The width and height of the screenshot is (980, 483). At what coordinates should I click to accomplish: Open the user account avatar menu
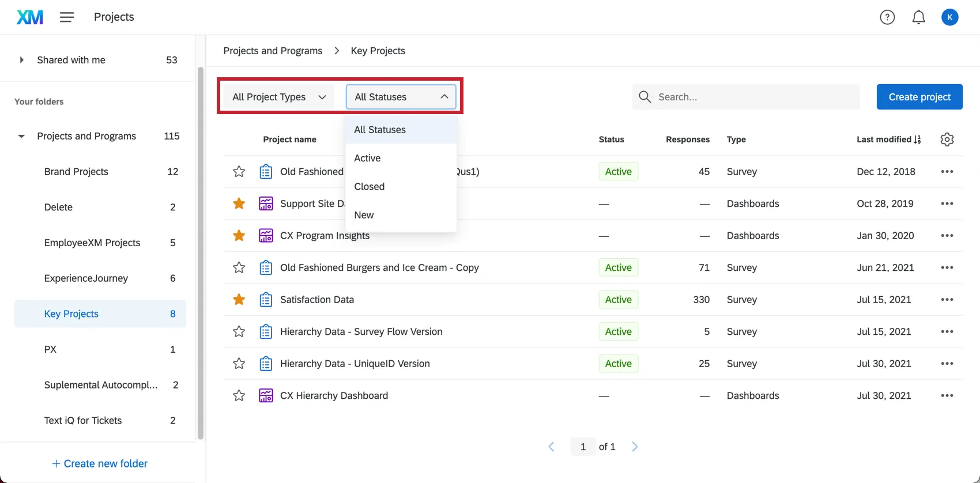click(x=949, y=17)
